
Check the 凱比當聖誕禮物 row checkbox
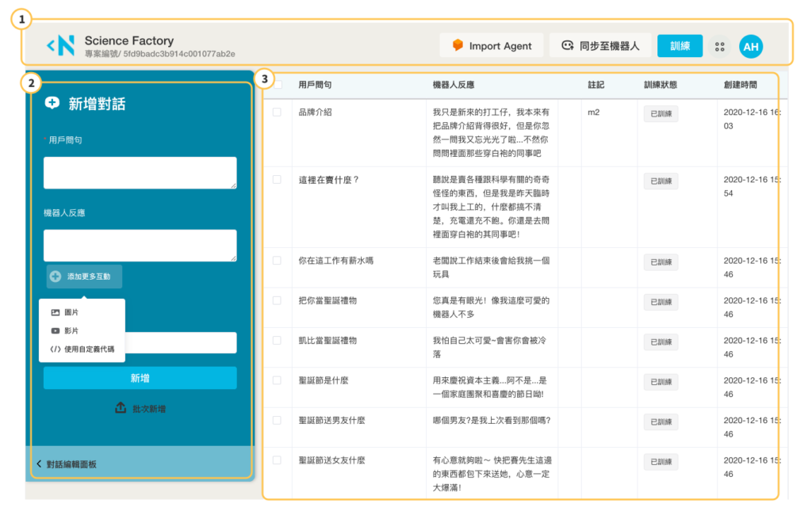(x=277, y=340)
